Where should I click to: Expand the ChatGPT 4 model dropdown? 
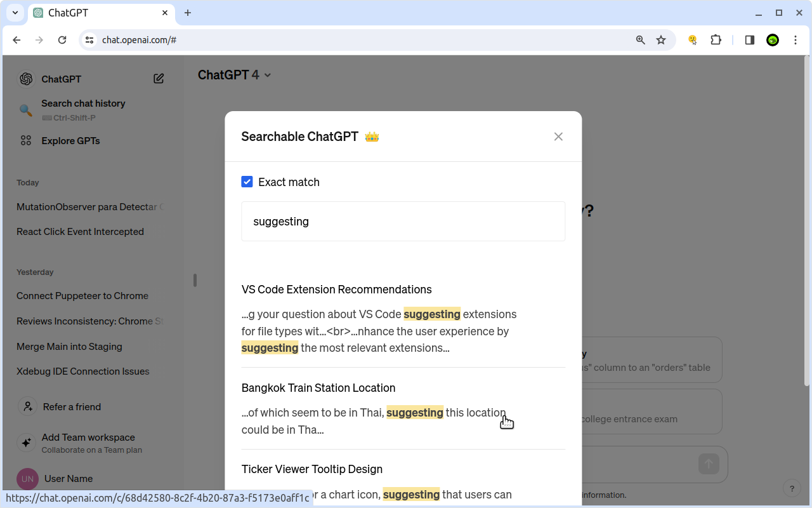234,75
